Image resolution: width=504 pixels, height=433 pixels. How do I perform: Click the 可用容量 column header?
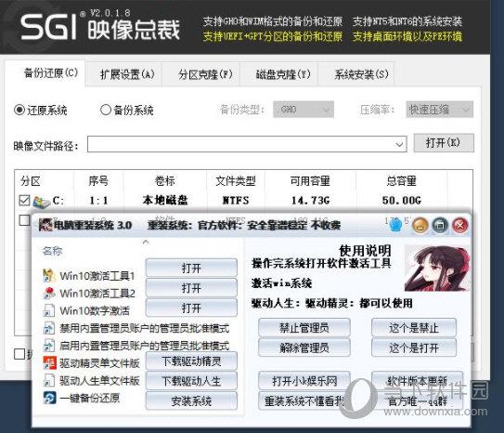point(310,181)
